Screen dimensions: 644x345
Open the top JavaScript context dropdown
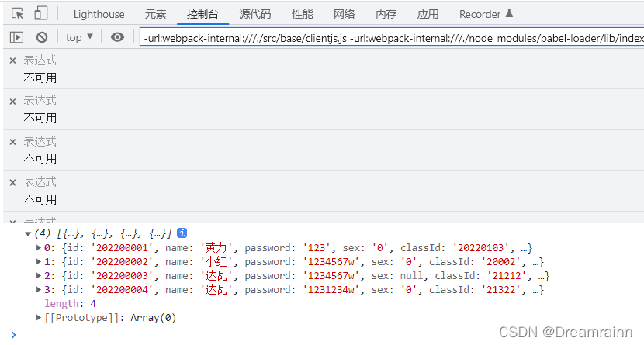coord(79,37)
